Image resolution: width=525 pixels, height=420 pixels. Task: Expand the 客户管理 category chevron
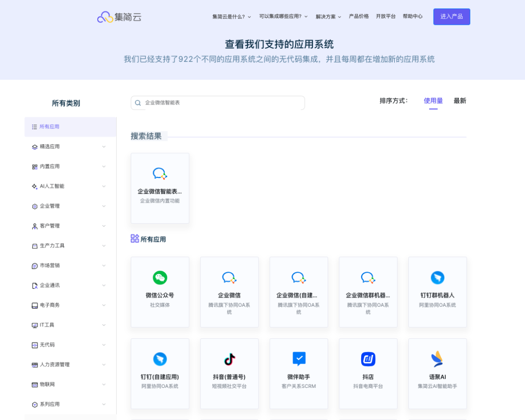click(x=104, y=226)
